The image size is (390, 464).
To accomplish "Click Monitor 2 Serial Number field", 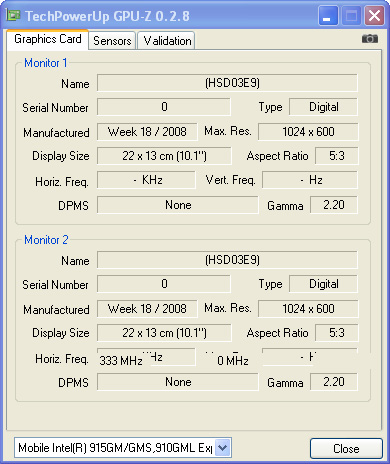I will (x=164, y=284).
